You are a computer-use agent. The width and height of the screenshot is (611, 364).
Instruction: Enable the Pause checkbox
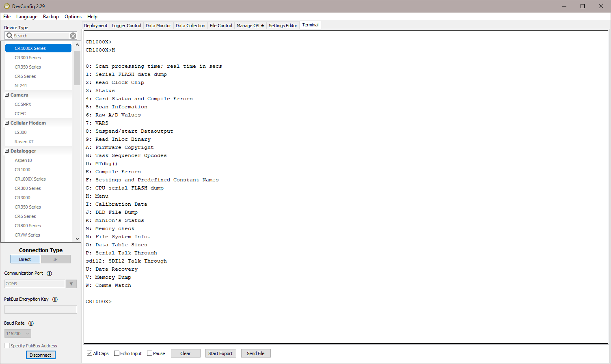coord(149,353)
